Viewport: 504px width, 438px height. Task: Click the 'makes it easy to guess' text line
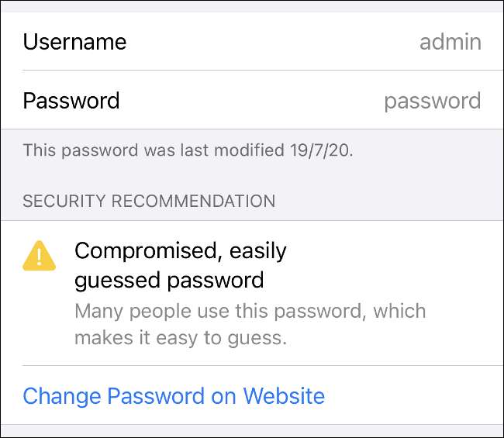(181, 338)
